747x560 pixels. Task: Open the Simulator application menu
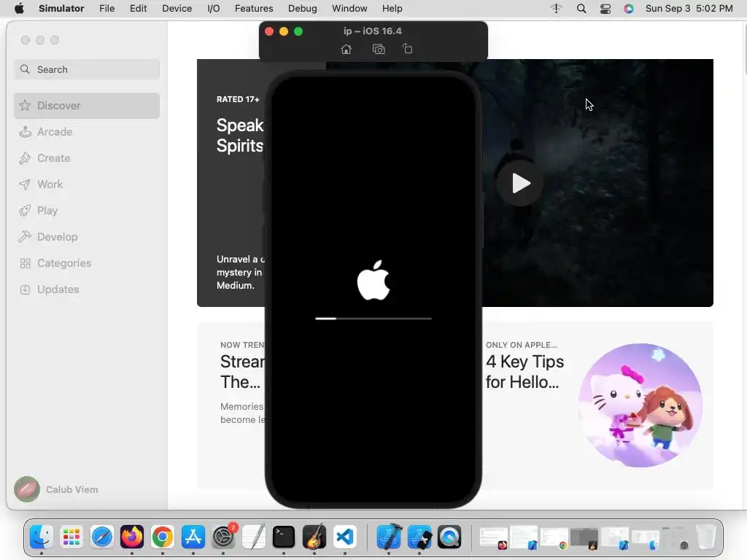point(61,9)
